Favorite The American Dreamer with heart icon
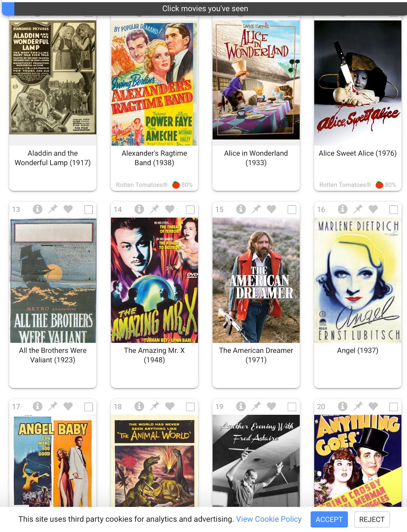This screenshot has height=532, width=407. tap(272, 209)
